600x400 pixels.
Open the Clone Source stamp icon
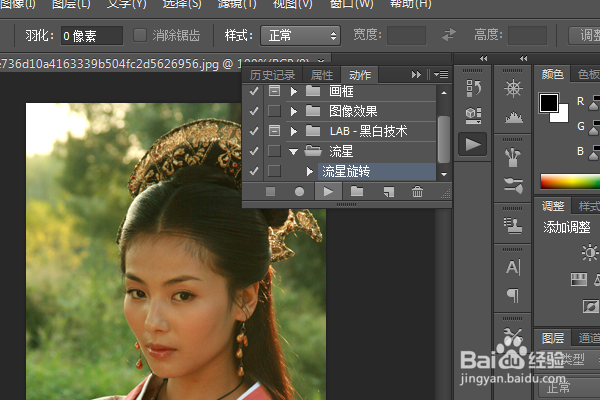pyautogui.click(x=513, y=225)
